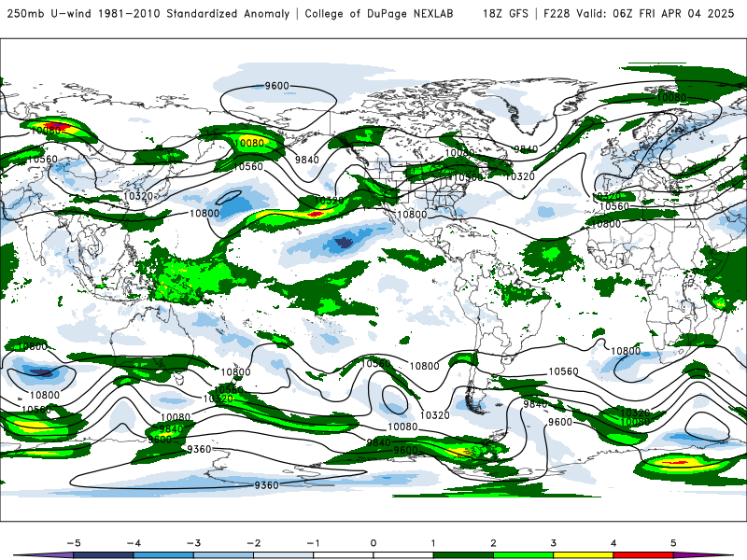The width and height of the screenshot is (747, 560).
Task: Click the '3' colorbar tick label
Action: 554,543
